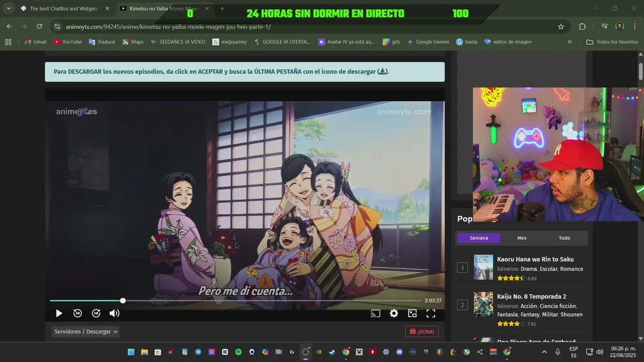View site information icon in address bar

[57, 27]
